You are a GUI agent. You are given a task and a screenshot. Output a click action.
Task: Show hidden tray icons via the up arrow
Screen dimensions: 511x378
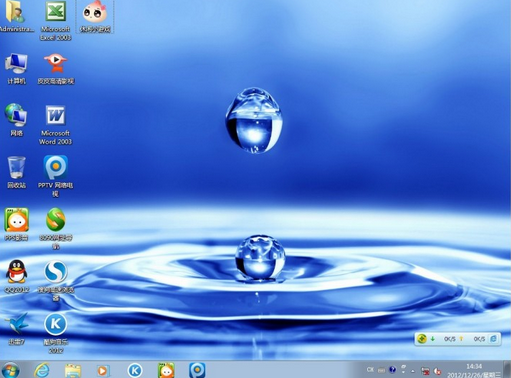click(413, 371)
